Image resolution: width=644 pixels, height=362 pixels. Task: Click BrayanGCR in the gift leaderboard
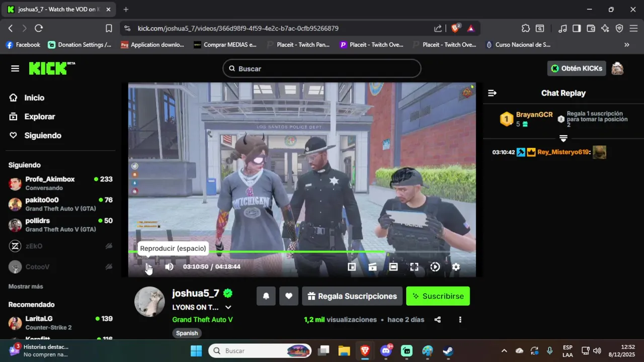tap(534, 115)
